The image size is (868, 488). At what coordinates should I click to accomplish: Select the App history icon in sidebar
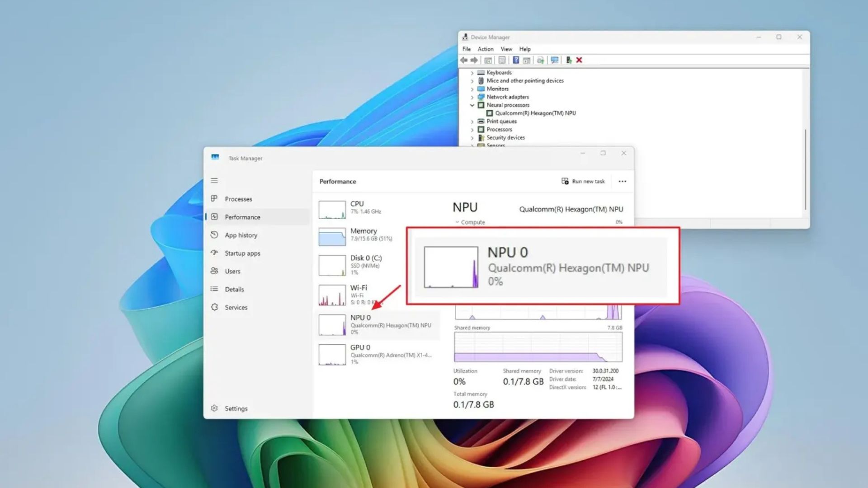point(214,235)
